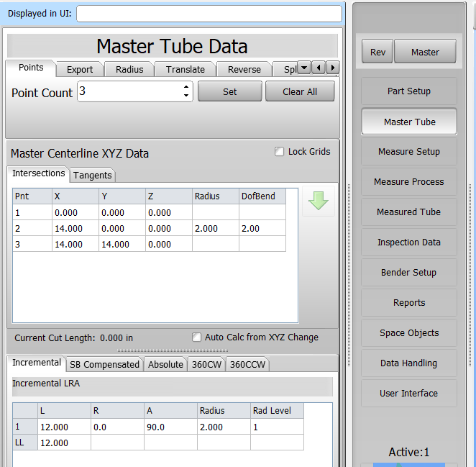Click the DofBend column header

262,196
